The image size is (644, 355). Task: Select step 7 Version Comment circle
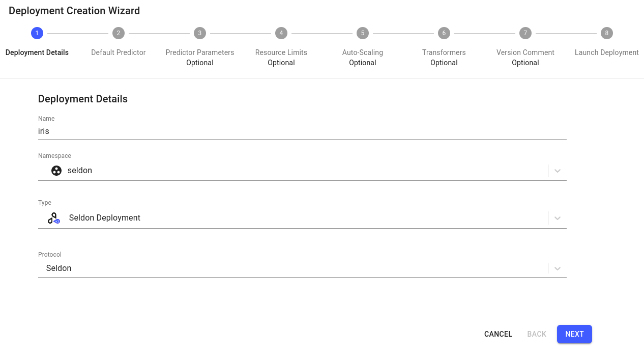coord(525,33)
